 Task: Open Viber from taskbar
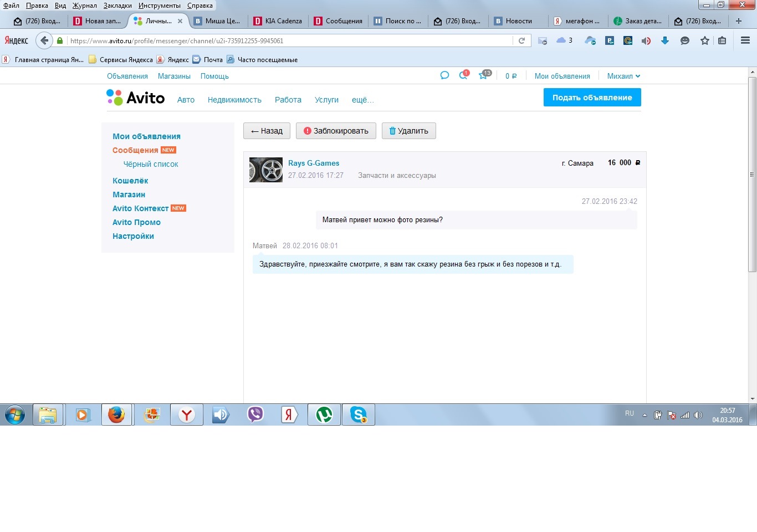pos(255,415)
